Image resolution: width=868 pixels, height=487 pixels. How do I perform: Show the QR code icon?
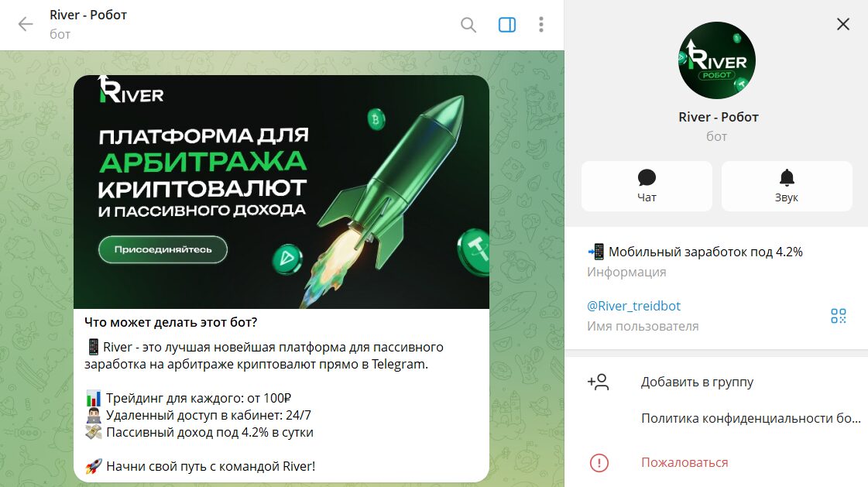coord(838,316)
